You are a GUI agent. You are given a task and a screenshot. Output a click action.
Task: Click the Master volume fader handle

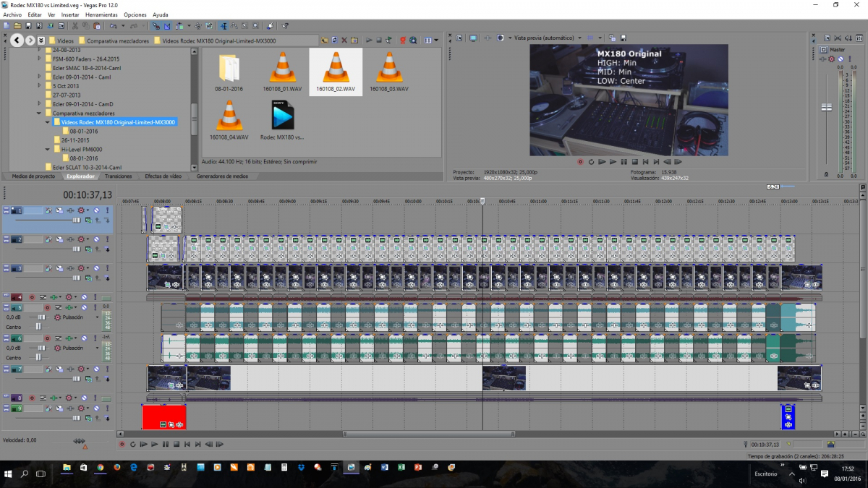826,107
